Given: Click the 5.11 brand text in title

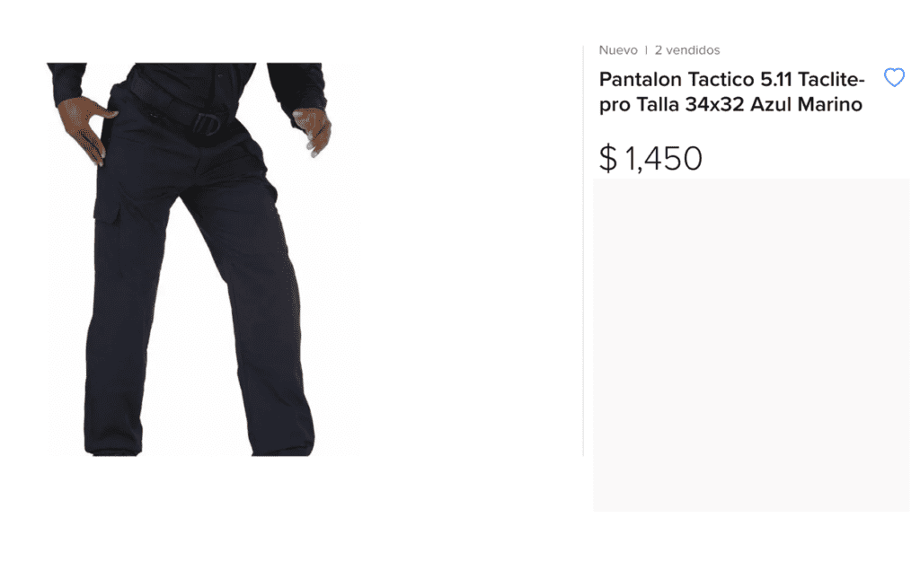Looking at the screenshot, I should (x=776, y=79).
